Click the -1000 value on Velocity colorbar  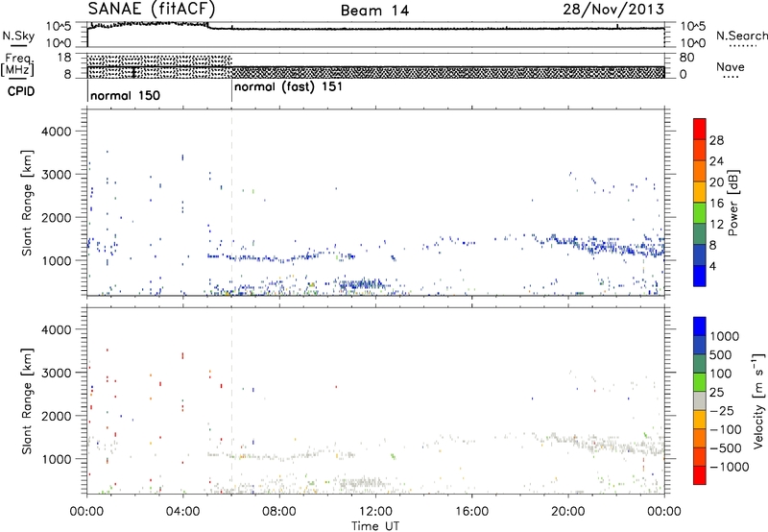[730, 467]
